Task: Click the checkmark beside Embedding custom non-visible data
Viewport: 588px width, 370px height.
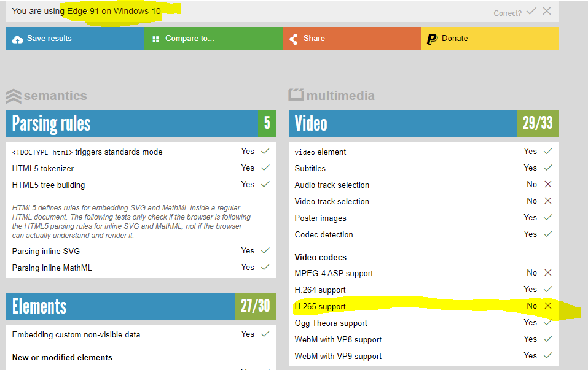Action: [x=265, y=334]
